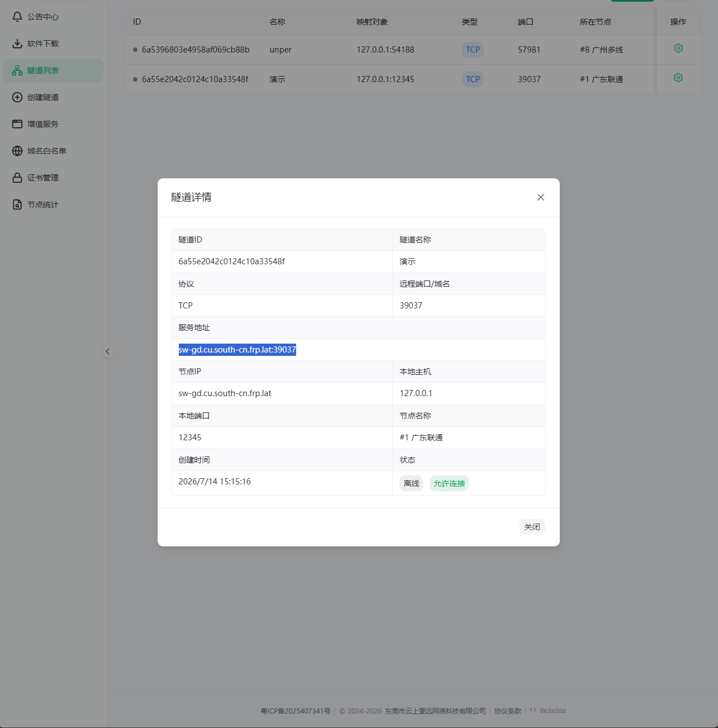The image size is (718, 728).
Task: Click ID 6a55e2042c0124c10a33548f in table
Action: tap(195, 79)
